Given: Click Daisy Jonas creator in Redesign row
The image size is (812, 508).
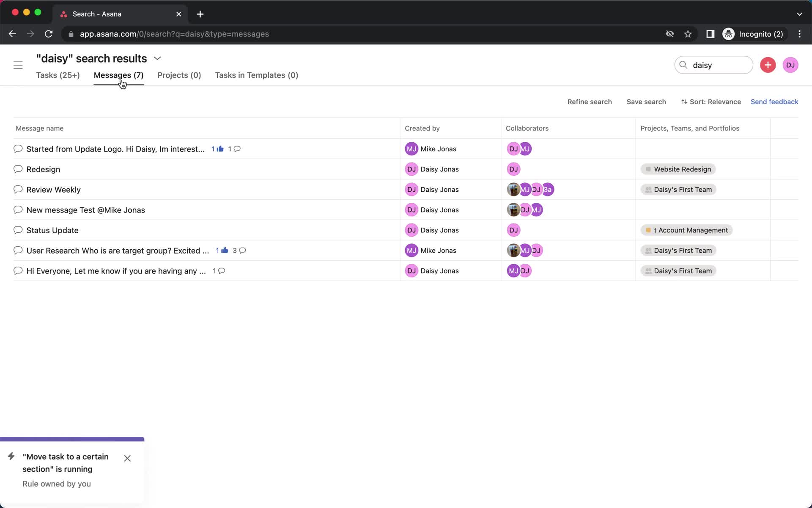Looking at the screenshot, I should 432,169.
